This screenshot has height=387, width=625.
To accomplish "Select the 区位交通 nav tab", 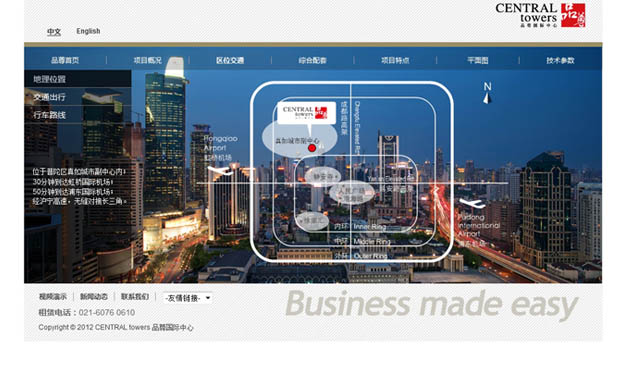I will (x=230, y=61).
